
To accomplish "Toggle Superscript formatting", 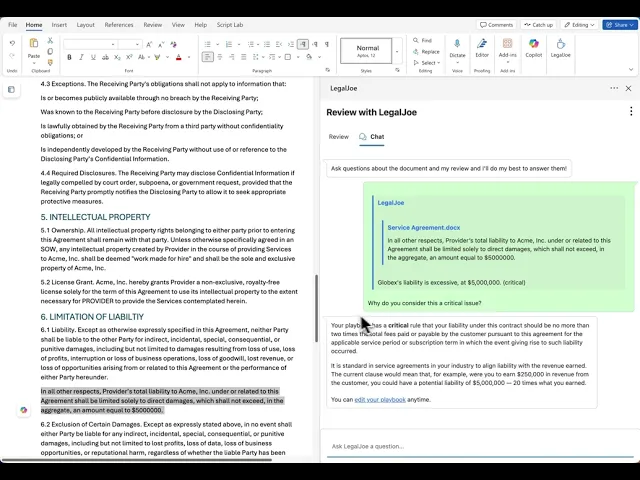I will [129, 57].
